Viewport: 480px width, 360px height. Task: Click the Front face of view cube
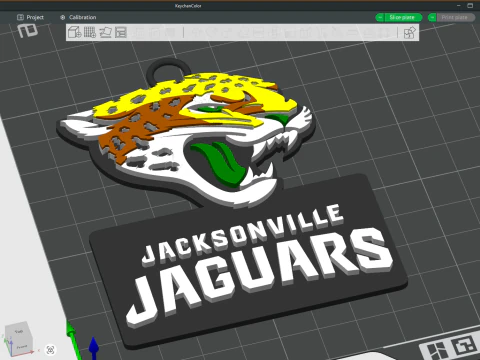coord(22,346)
